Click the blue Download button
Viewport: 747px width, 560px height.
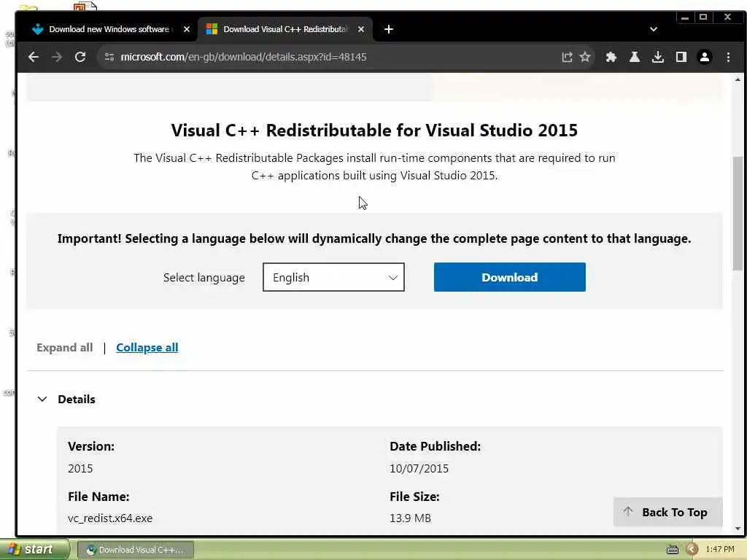pos(509,277)
